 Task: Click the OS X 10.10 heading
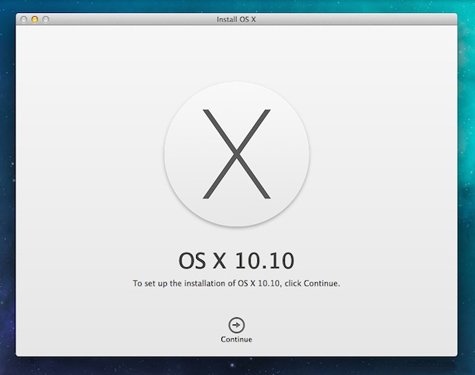236,260
